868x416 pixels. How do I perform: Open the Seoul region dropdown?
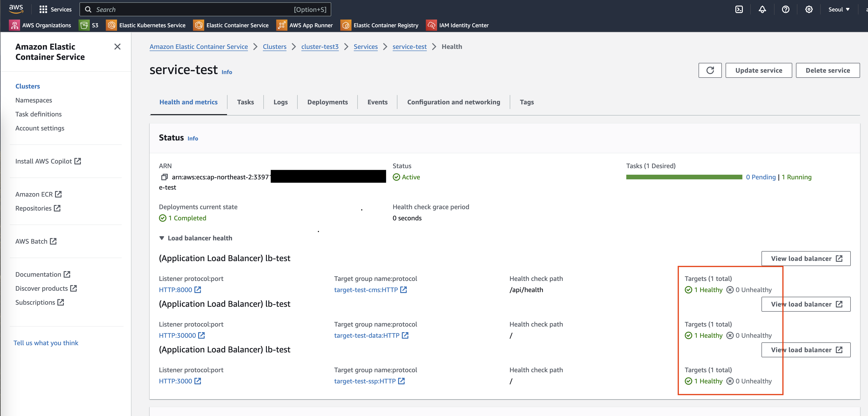(x=838, y=9)
